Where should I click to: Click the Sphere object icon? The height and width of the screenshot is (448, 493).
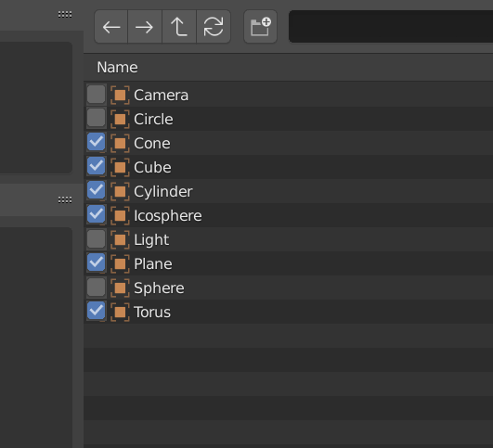click(x=120, y=288)
